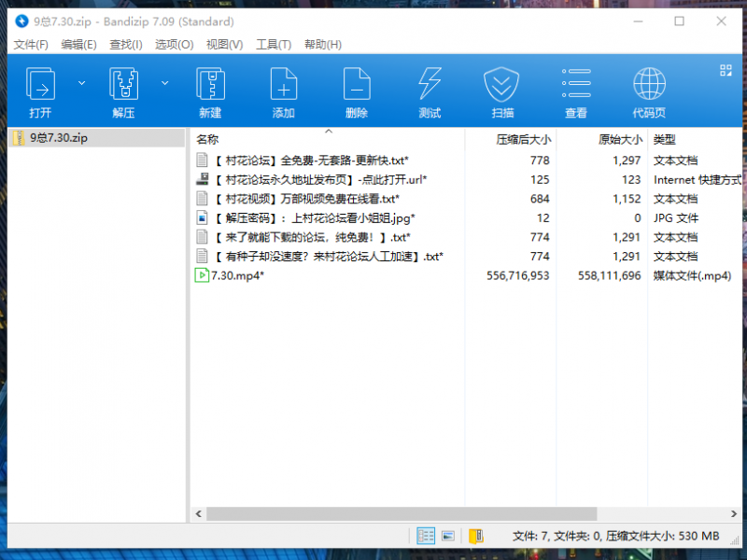Image resolution: width=747 pixels, height=560 pixels.
Task: Expand the dropdown arrow next to 解压
Action: pos(165,83)
